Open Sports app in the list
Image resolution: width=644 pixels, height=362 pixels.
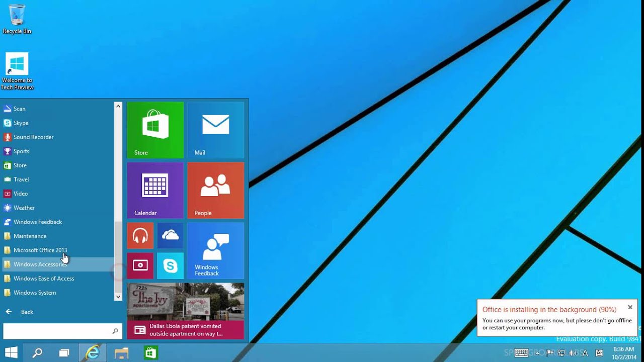(57, 151)
